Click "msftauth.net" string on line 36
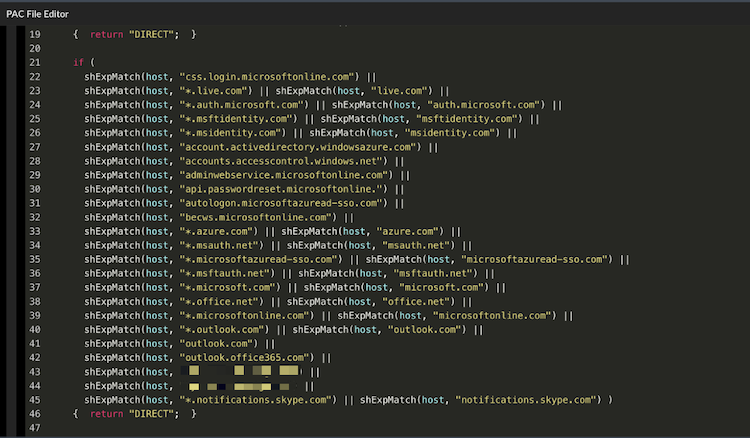The height and width of the screenshot is (438, 750). (435, 274)
